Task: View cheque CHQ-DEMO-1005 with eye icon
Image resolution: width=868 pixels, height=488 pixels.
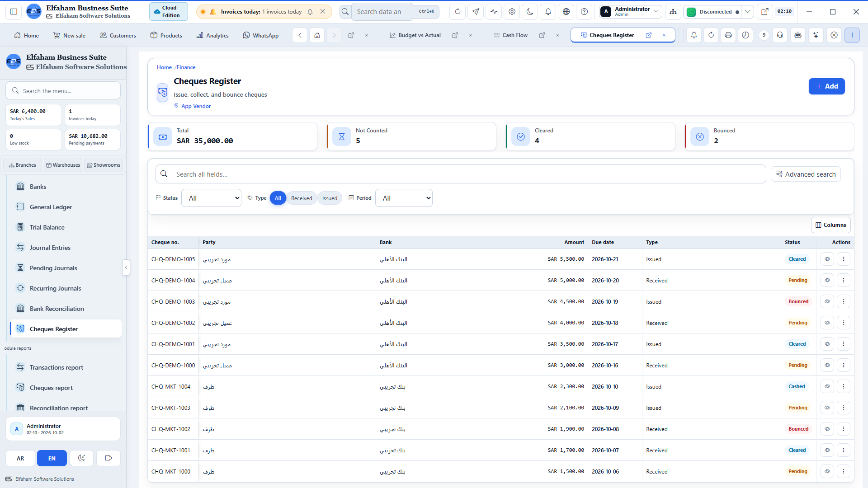Action: [x=827, y=259]
